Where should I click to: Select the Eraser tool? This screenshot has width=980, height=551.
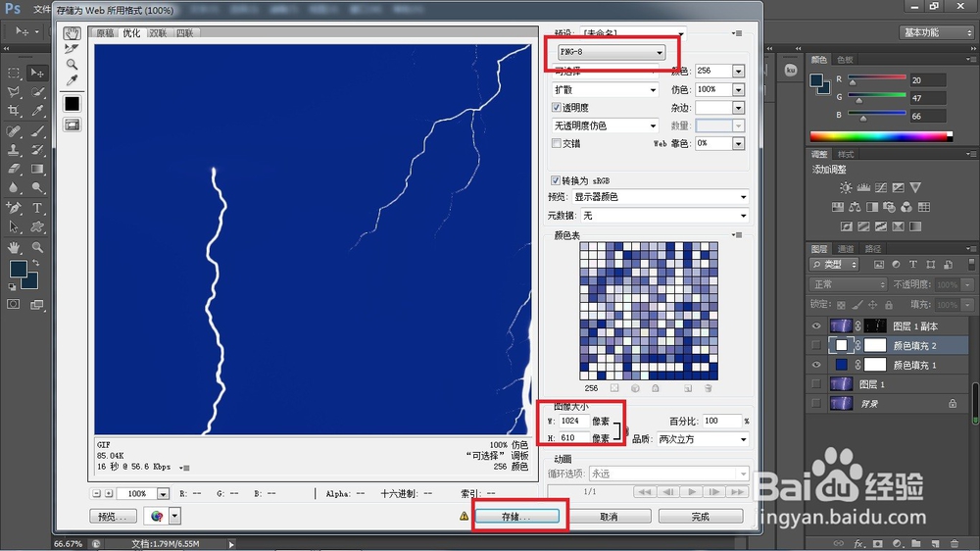[14, 169]
